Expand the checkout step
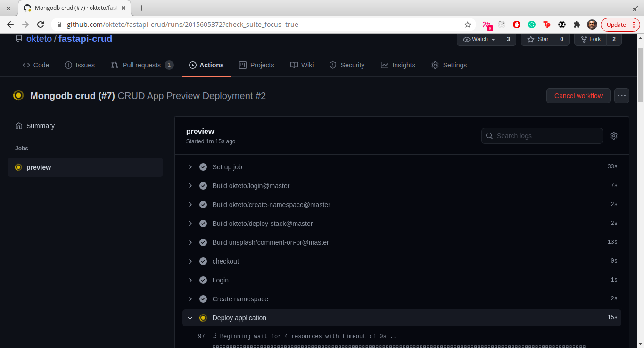The width and height of the screenshot is (644, 348). pos(190,261)
